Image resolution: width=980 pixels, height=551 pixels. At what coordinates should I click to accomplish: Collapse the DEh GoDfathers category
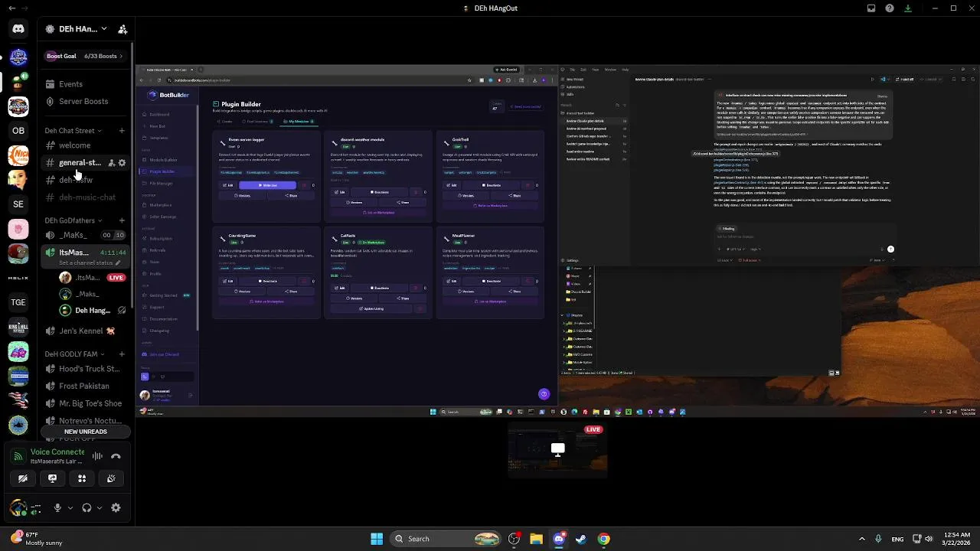pos(73,220)
